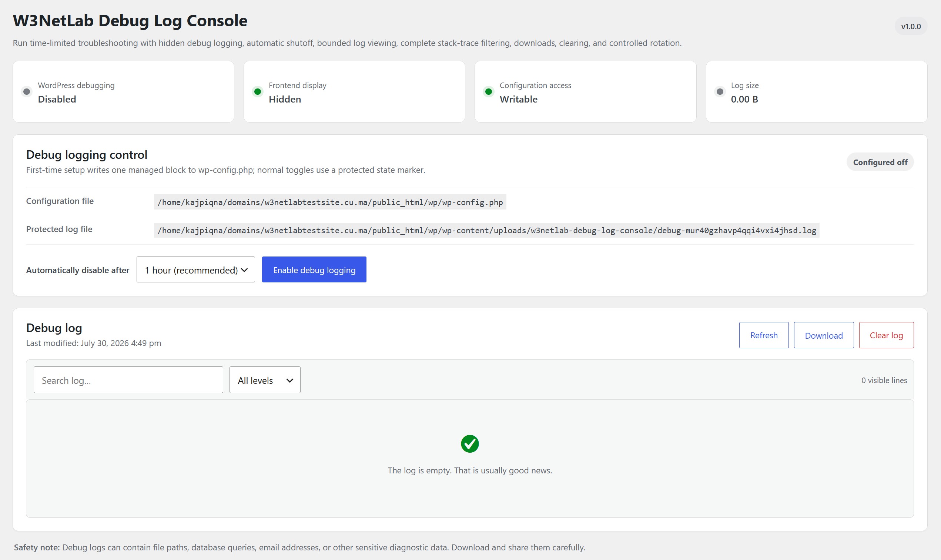941x560 pixels.
Task: Click the WordPress debugging card label
Action: 76,85
